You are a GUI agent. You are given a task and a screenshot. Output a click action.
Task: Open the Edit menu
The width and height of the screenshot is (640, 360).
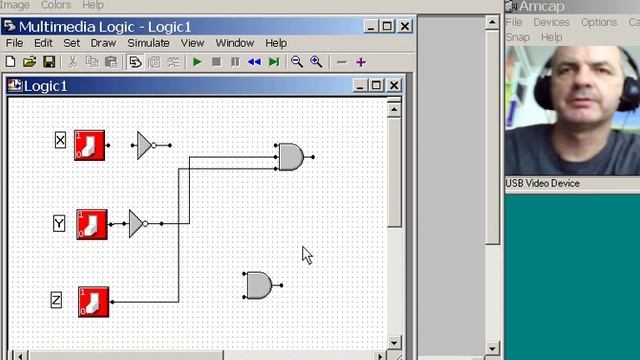[x=43, y=43]
